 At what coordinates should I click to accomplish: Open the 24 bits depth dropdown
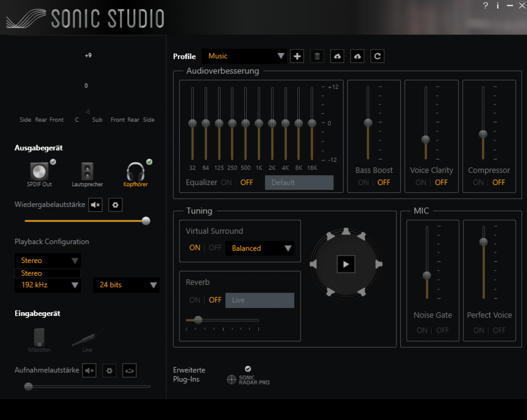tap(126, 285)
